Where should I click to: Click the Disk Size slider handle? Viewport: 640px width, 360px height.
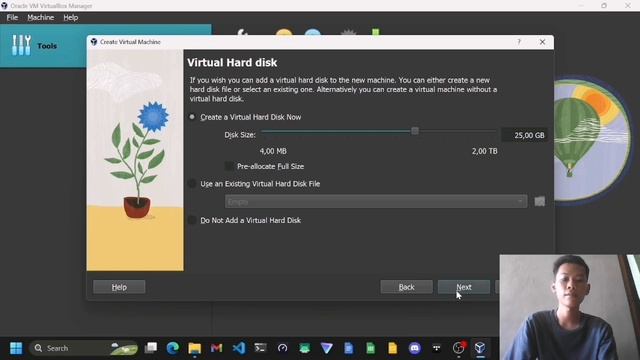tap(415, 131)
